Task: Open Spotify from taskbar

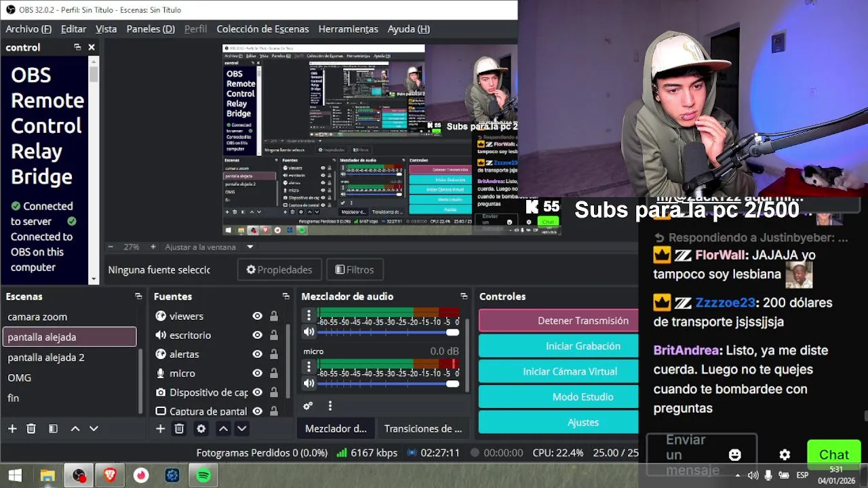Action: (203, 475)
